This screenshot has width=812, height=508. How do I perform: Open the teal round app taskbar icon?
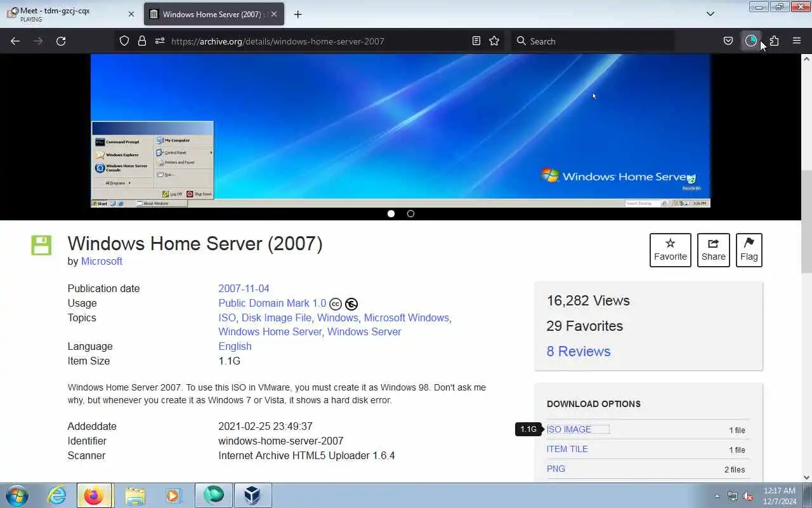click(213, 495)
